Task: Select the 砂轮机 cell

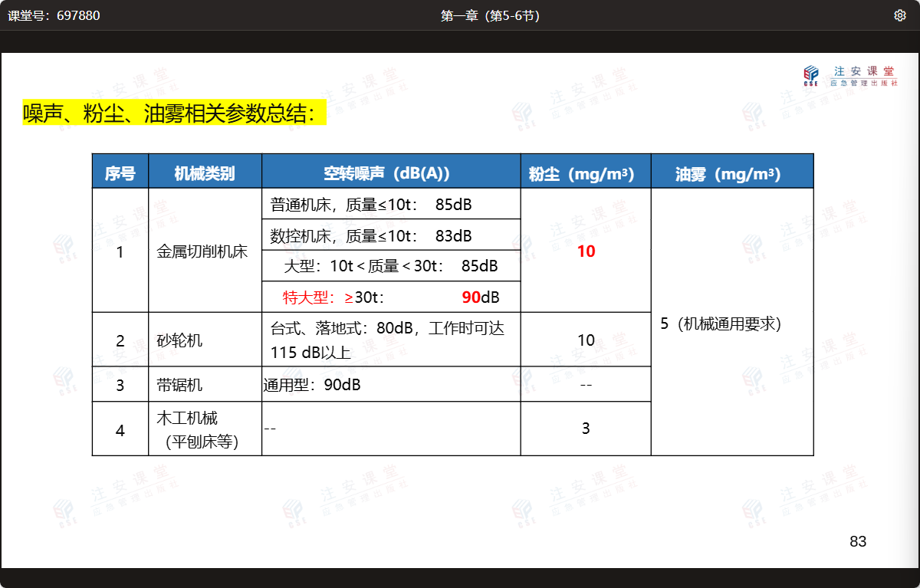Action: (x=181, y=340)
